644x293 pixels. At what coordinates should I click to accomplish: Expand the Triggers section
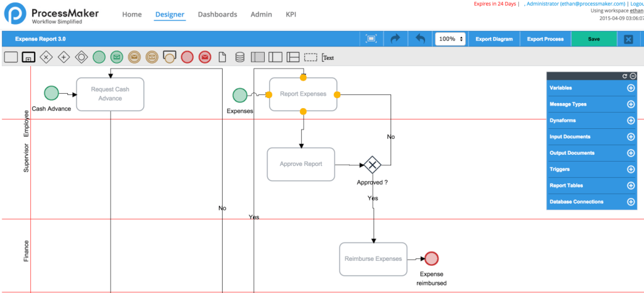pyautogui.click(x=631, y=170)
